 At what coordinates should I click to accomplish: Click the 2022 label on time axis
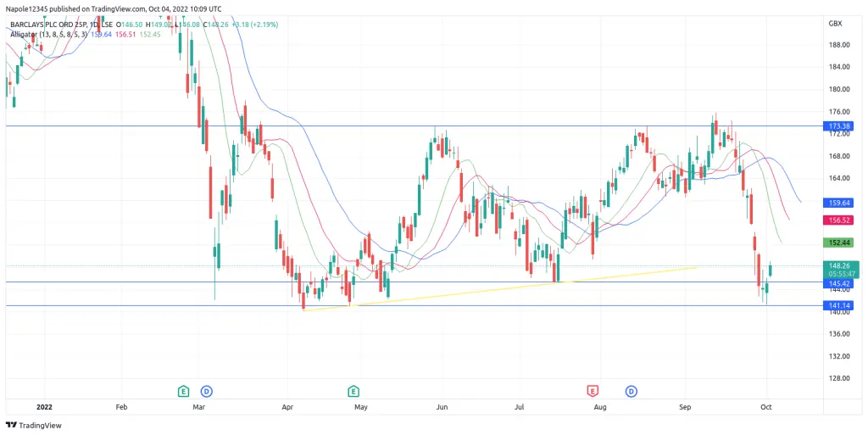pyautogui.click(x=43, y=407)
